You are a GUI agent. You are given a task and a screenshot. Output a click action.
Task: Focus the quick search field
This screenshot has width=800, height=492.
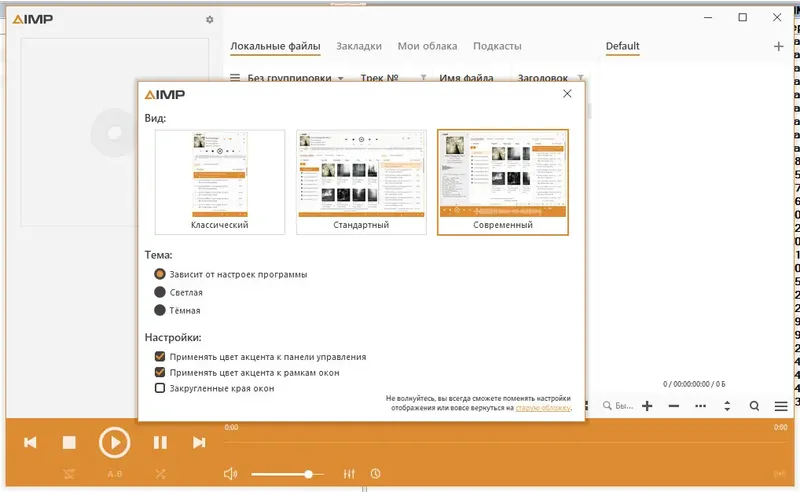tap(618, 406)
